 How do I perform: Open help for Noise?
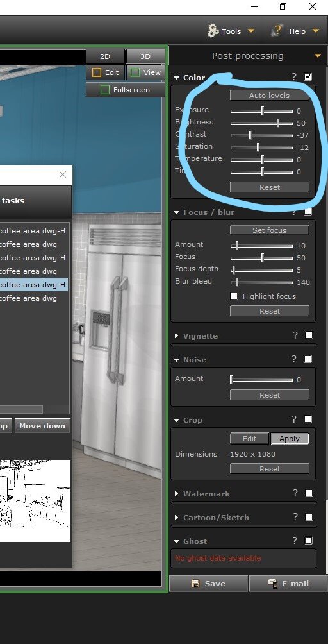(x=294, y=359)
